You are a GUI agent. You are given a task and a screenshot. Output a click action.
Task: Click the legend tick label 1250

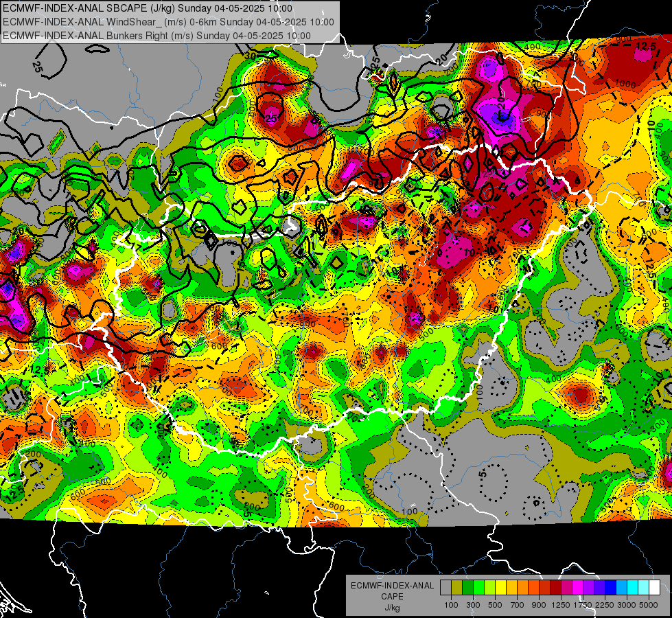click(x=561, y=605)
